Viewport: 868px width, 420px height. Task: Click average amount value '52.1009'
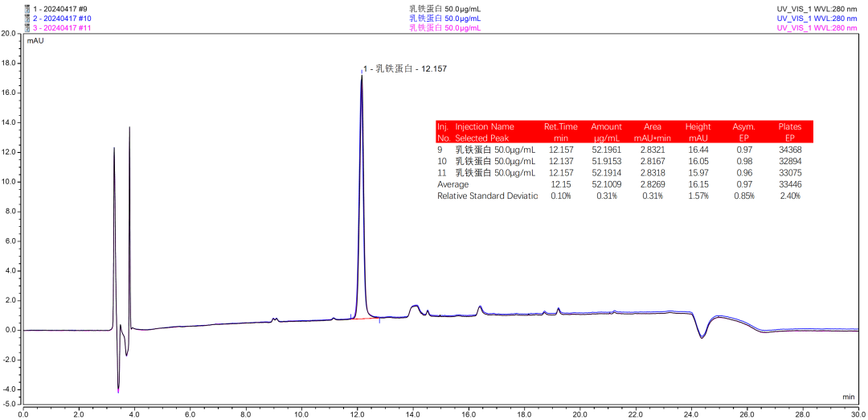(607, 184)
